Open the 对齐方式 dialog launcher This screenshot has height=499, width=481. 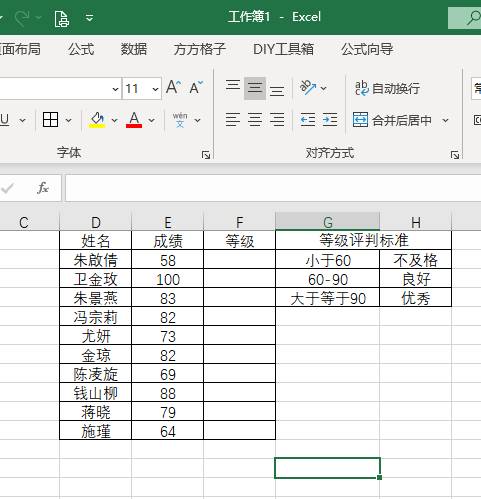pyautogui.click(x=455, y=155)
